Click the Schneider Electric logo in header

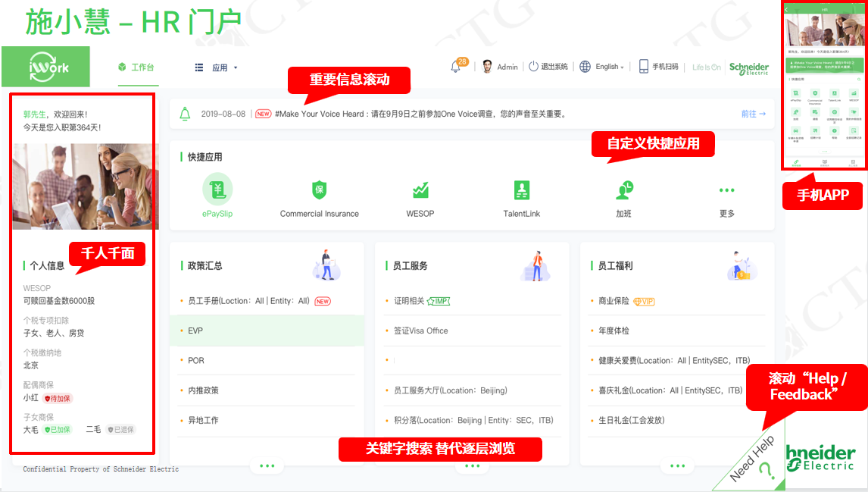[x=748, y=67]
